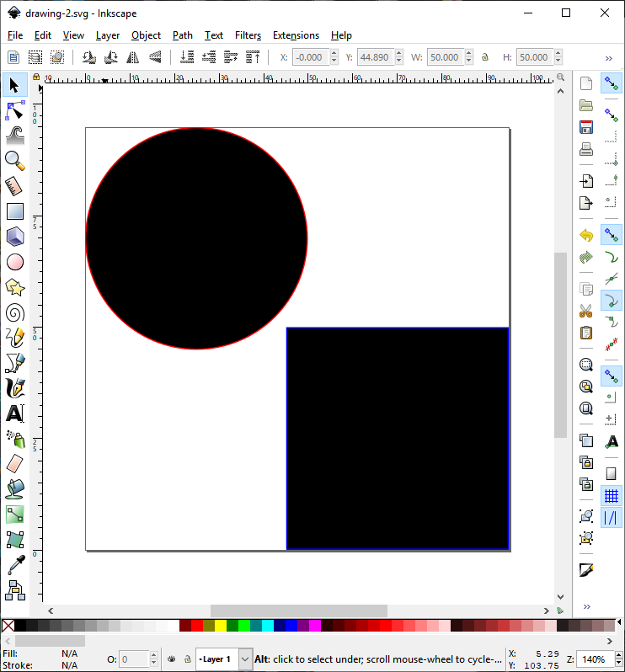Select the 3D Box tool
Viewport: 625px width, 672px height.
14,237
